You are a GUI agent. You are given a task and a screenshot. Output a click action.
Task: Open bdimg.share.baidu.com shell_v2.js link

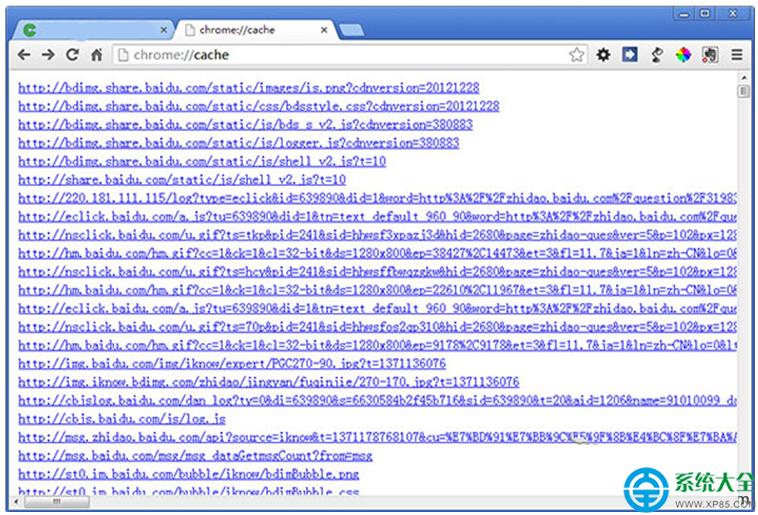pos(202,162)
